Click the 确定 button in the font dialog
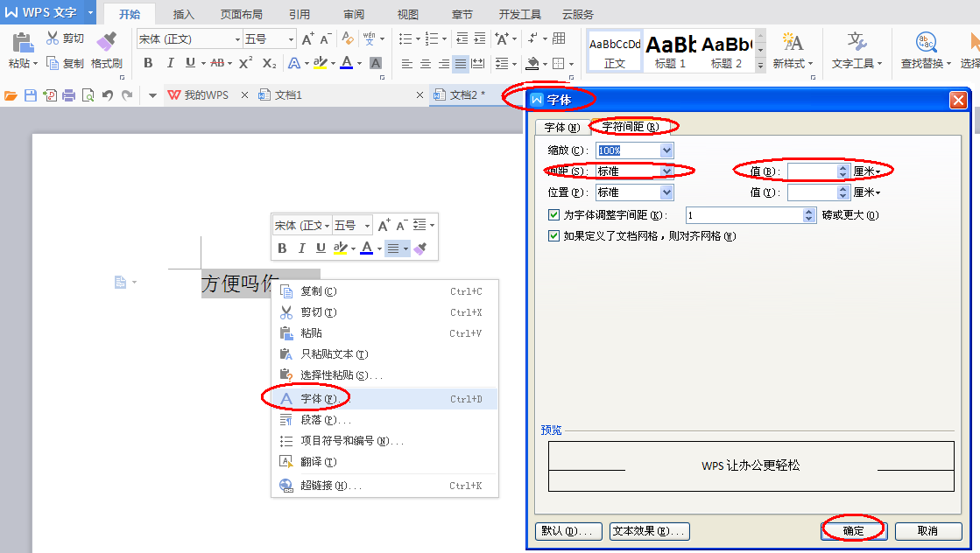 854,531
